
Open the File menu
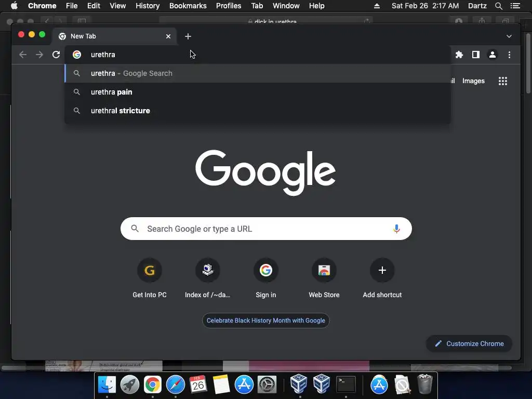(72, 6)
